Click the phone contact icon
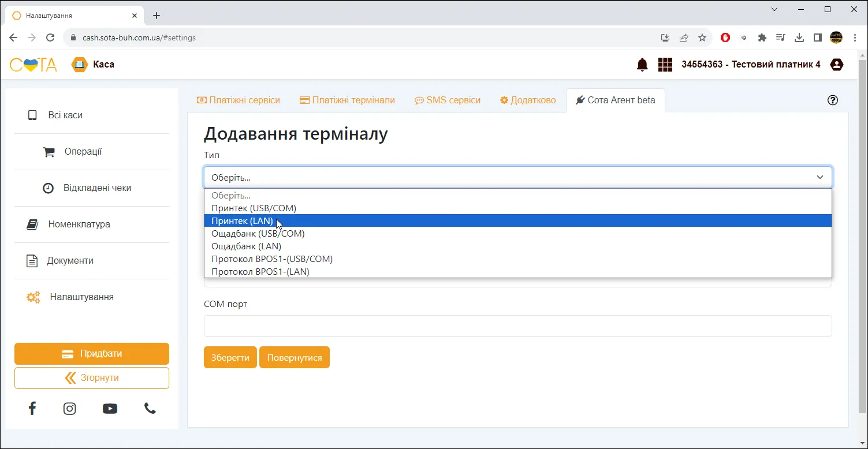868x449 pixels. (x=150, y=409)
